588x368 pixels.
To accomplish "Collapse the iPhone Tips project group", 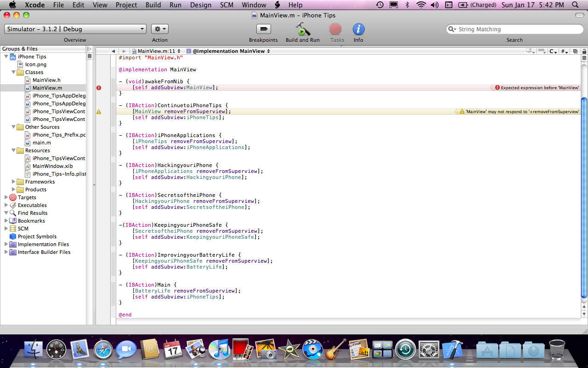I will (6, 57).
